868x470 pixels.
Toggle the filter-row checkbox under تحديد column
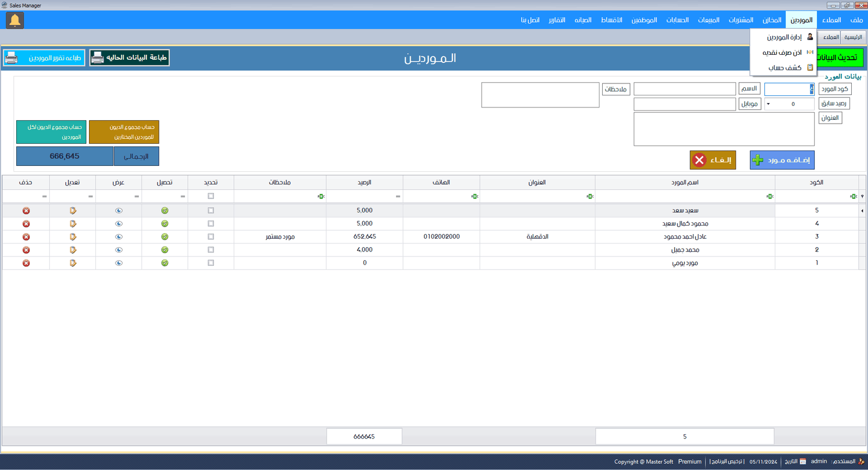(211, 196)
